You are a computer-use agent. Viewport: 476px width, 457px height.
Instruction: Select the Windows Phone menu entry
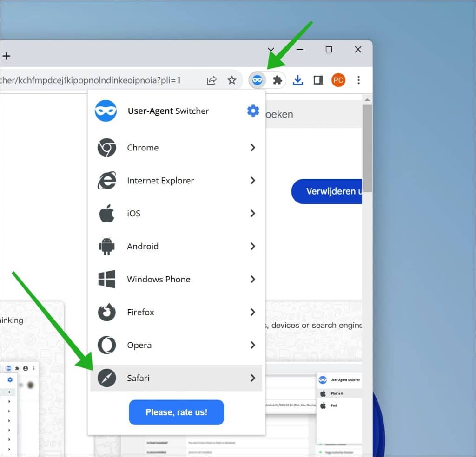[x=176, y=279]
